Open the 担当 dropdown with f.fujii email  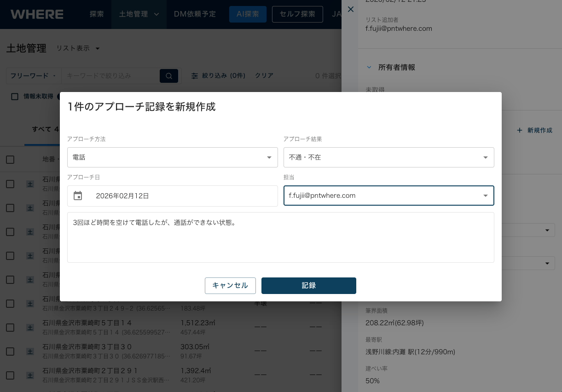[x=388, y=196]
